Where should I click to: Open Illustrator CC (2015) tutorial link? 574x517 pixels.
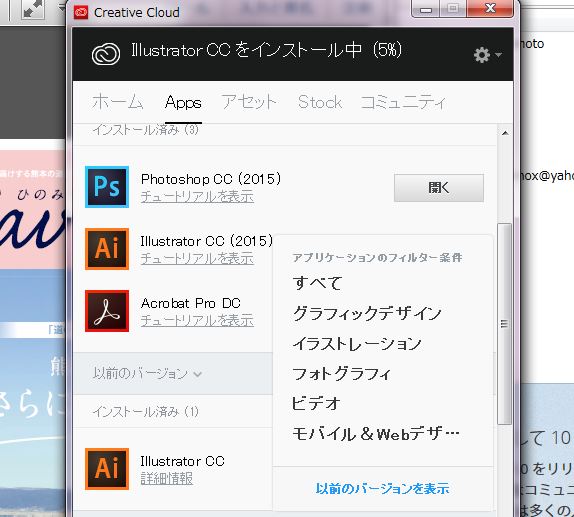[x=197, y=259]
